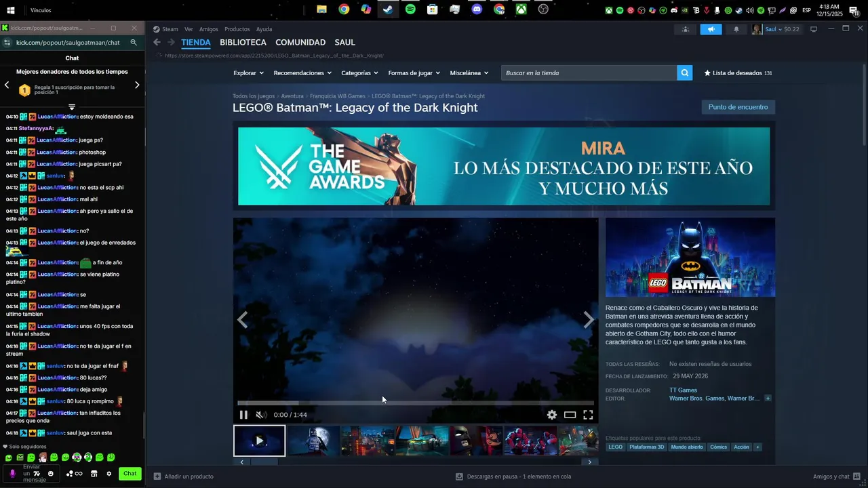Show next media with right arrow

(x=589, y=320)
